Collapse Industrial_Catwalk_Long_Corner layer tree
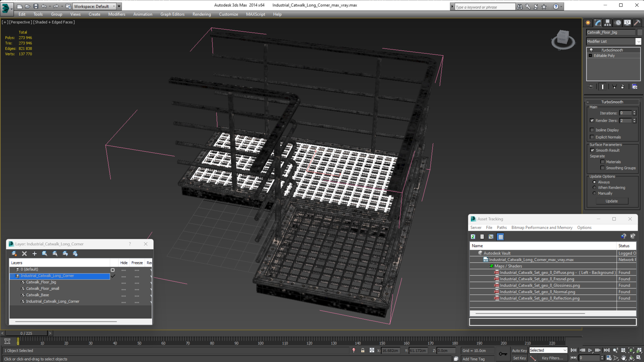The width and height of the screenshot is (644, 362). (12, 276)
